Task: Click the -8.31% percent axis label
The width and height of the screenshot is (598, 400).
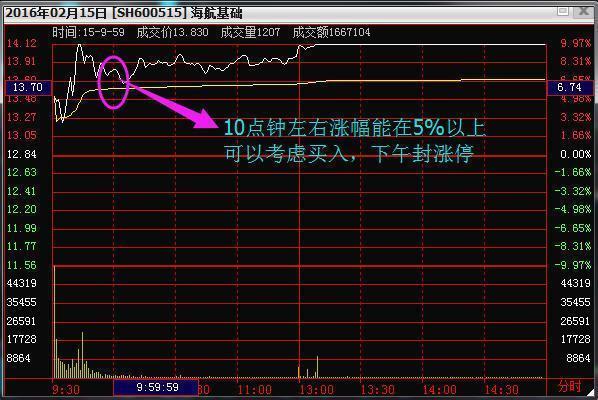Action: [573, 246]
